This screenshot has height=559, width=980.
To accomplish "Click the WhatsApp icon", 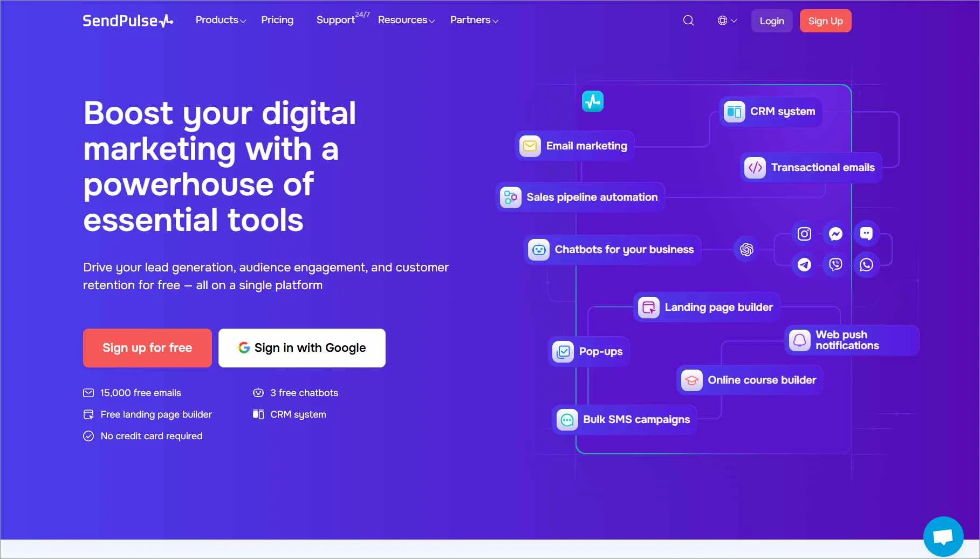I will 866,264.
